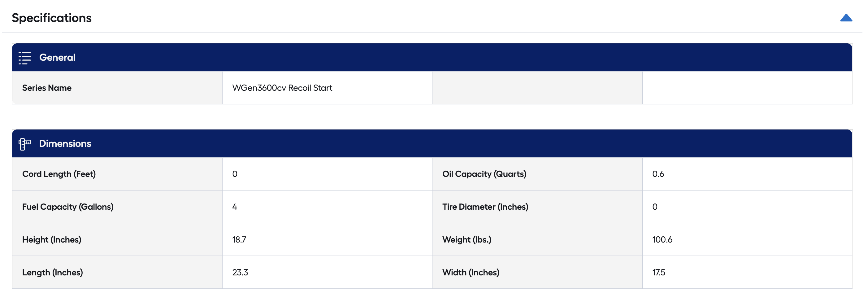Click the Oil Capacity (Quarts) label
This screenshot has width=868, height=298.
[484, 174]
